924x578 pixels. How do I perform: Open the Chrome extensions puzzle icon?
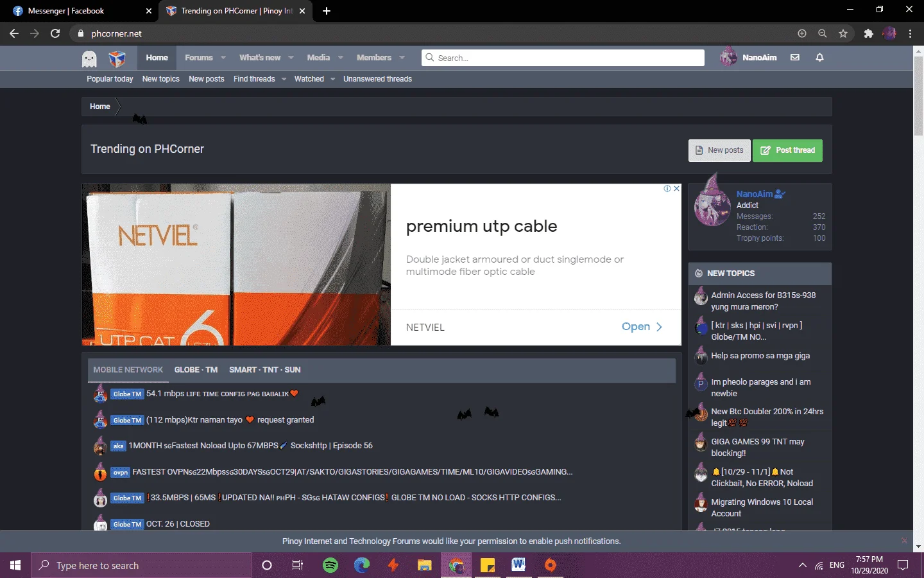(869, 33)
